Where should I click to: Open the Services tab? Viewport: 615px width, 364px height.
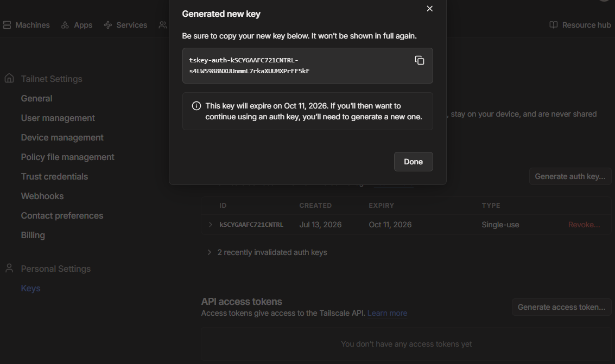(x=131, y=25)
